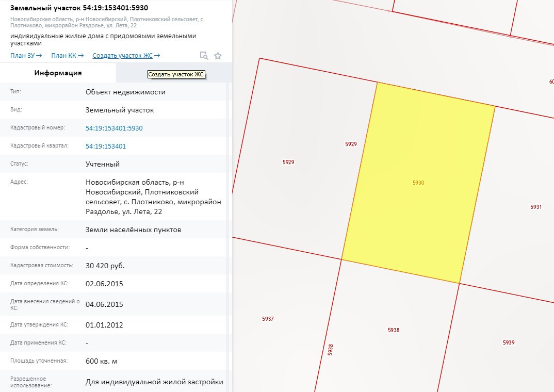Open cadastral number 54:19:153401:5930 link

tap(114, 128)
